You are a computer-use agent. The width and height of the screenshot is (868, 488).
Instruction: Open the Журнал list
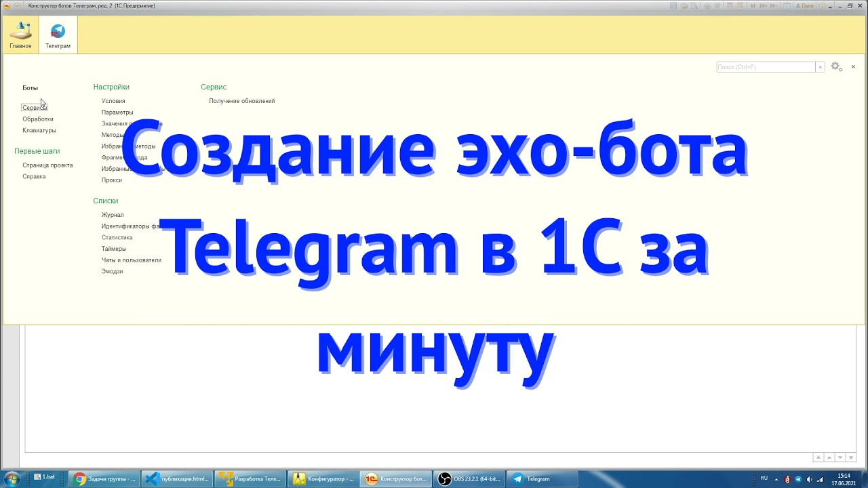tap(113, 215)
